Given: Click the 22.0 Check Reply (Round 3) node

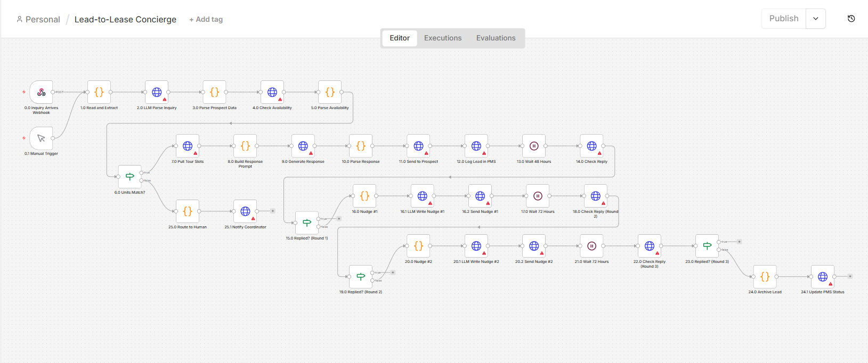Looking at the screenshot, I should coord(650,246).
